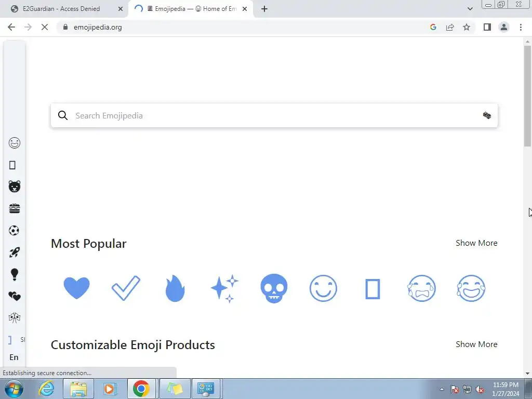Click the page vertical scrollbar thumb
This screenshot has width=532, height=399.
527,96
